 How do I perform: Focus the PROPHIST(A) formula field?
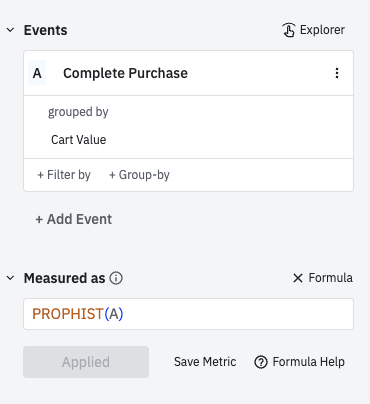coord(188,314)
